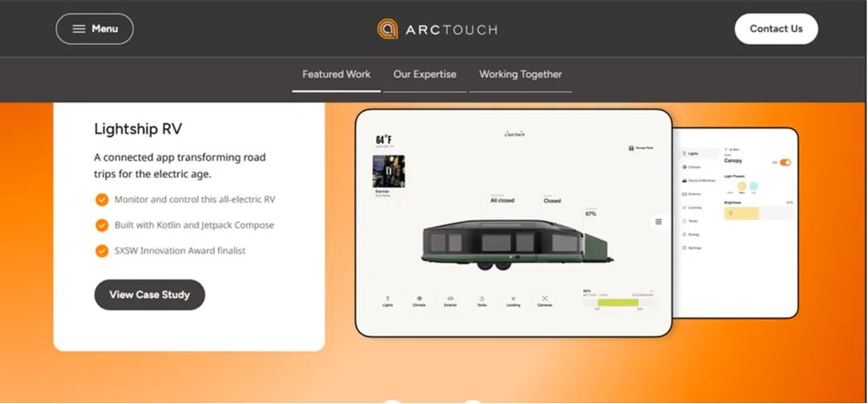Screen dimensions: 868x404
Task: Adjust the Brightness slider bar
Action: [x=757, y=214]
